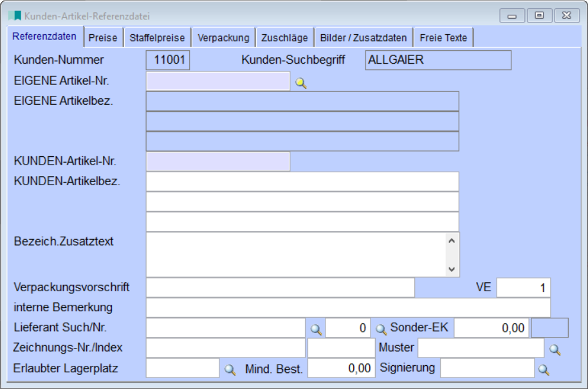
Task: Open the Staffelpreise tab
Action: tap(157, 38)
